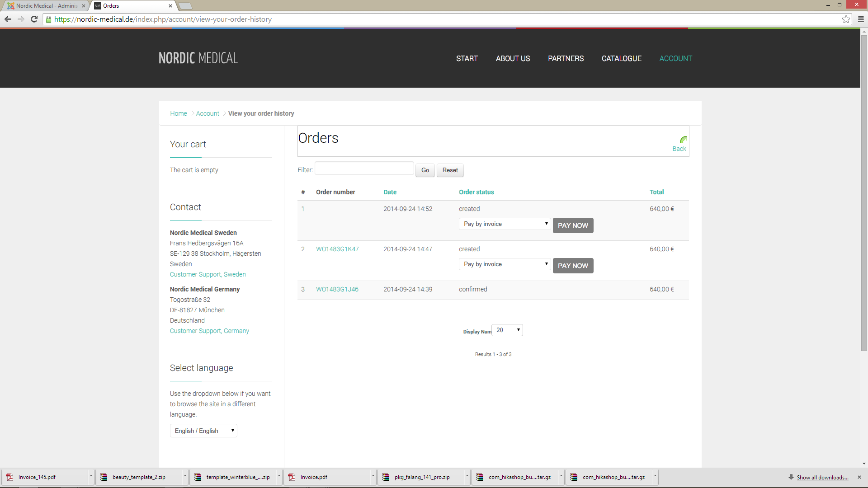The width and height of the screenshot is (868, 488).
Task: Click the green Back arrow icon
Action: point(683,140)
